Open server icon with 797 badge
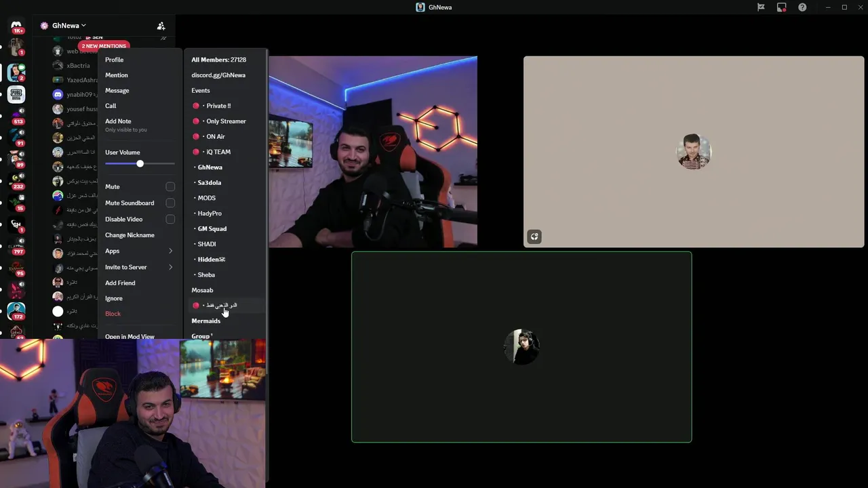Image resolution: width=868 pixels, height=488 pixels. pos(16,245)
